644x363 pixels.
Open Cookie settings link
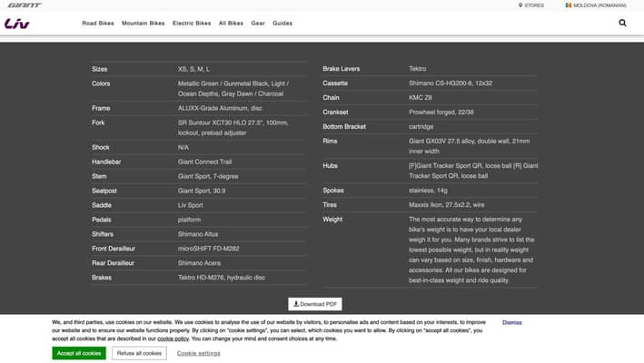[x=198, y=353]
